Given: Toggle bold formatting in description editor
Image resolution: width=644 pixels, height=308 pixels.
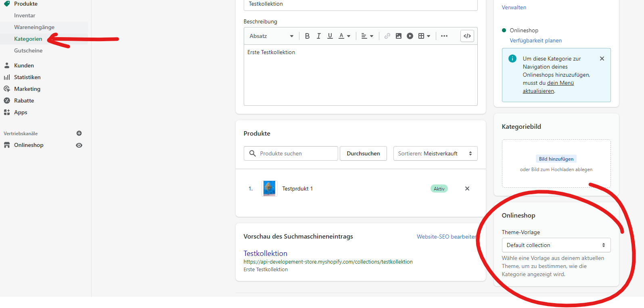Looking at the screenshot, I should click(x=307, y=36).
